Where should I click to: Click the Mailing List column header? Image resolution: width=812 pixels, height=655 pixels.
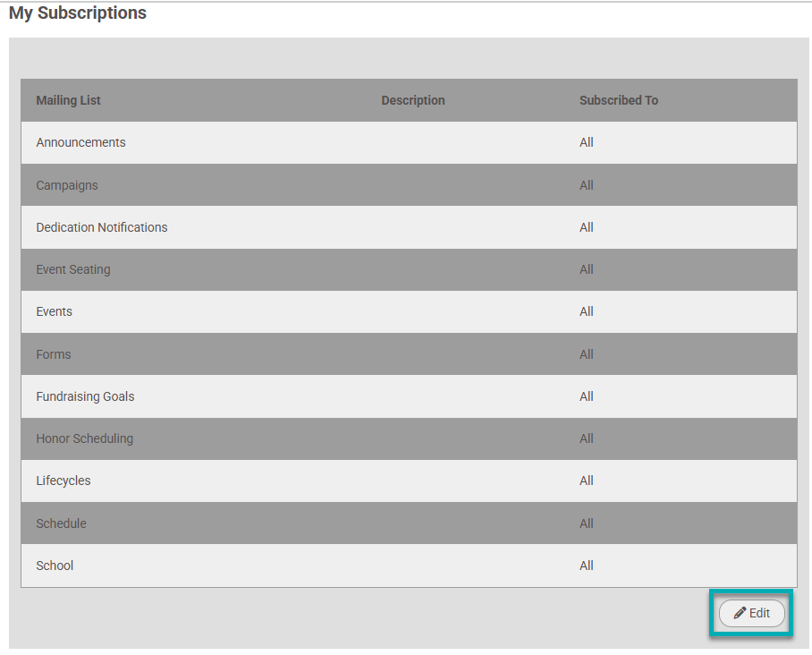point(69,100)
